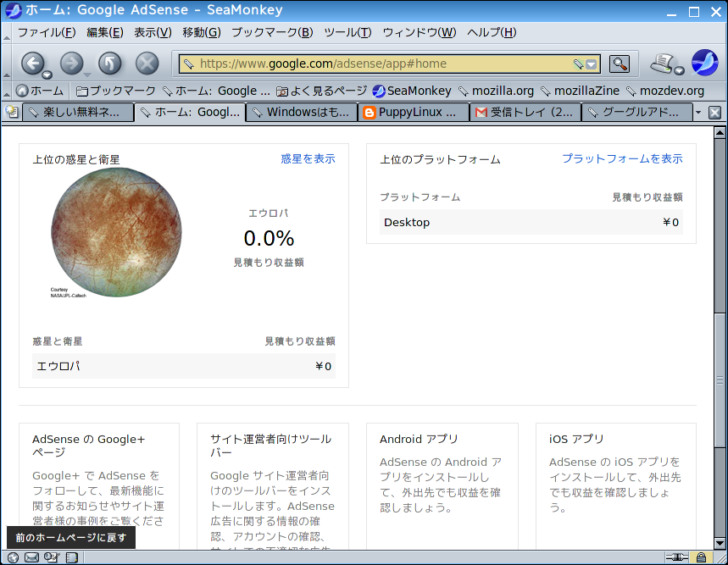Switch to the グーグルアド... tab

(x=636, y=113)
